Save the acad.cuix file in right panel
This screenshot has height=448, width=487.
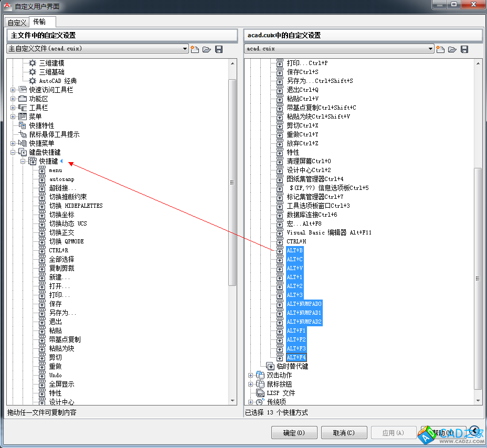tap(464, 49)
